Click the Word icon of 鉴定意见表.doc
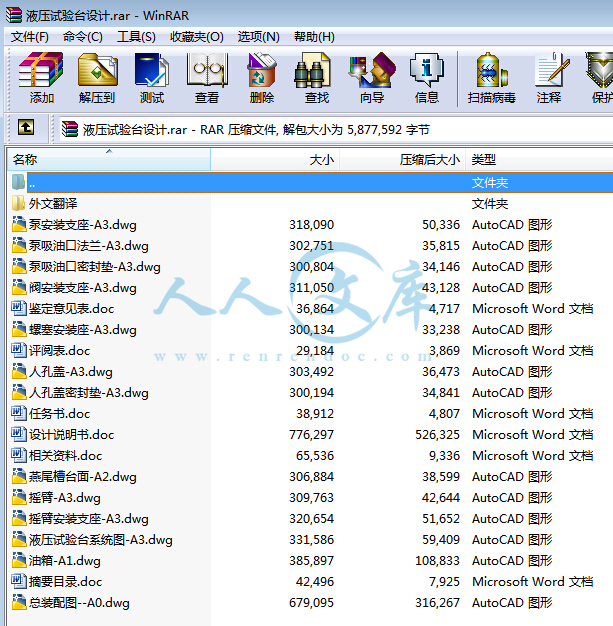 19,308
